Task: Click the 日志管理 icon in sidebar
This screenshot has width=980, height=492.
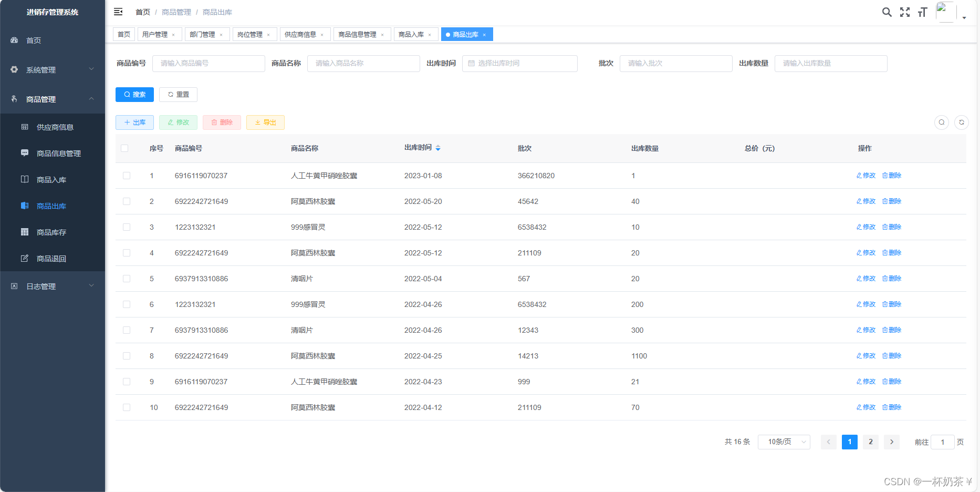Action: [x=14, y=286]
